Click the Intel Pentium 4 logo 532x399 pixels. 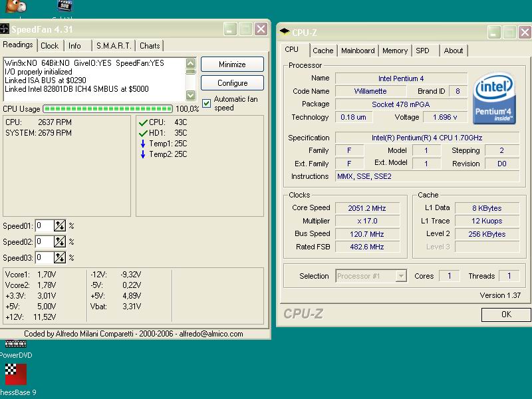point(494,98)
